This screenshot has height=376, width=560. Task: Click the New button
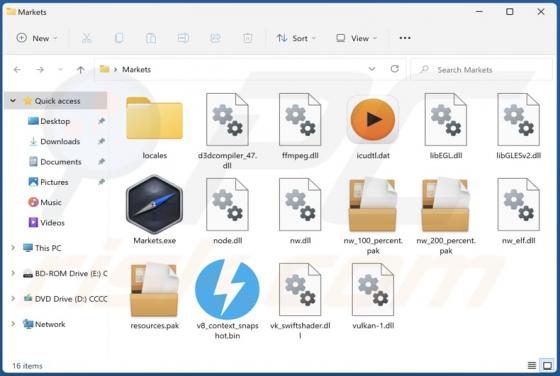pyautogui.click(x=36, y=38)
